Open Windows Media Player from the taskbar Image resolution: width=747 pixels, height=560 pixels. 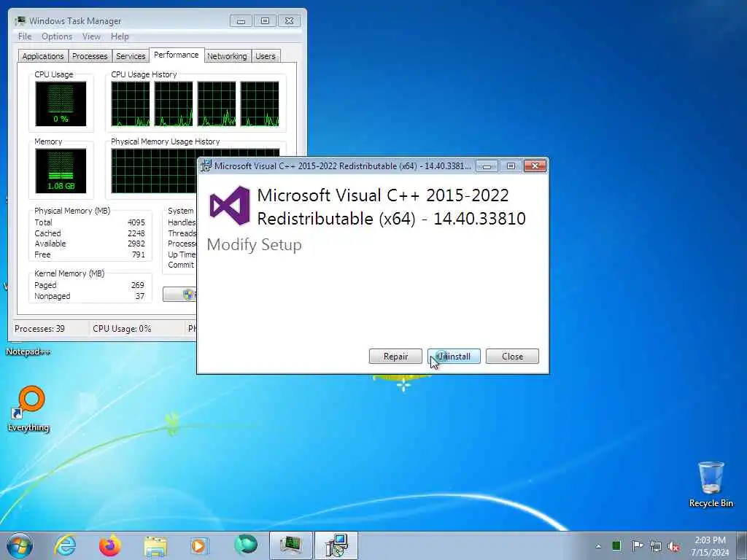199,546
